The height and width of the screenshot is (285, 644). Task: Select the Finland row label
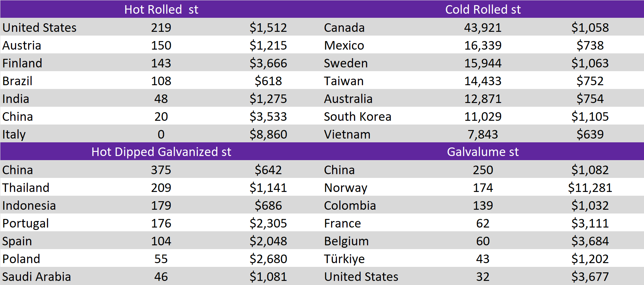point(22,63)
